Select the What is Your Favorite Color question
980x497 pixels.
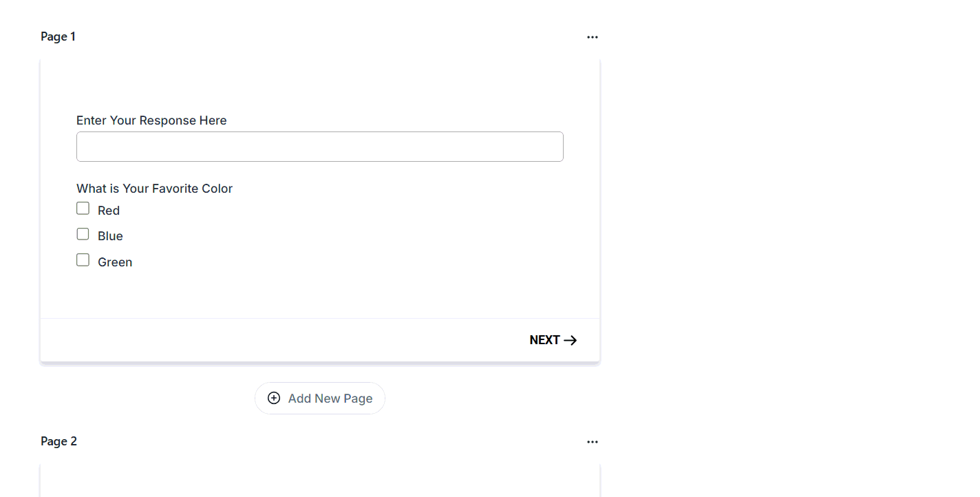(x=154, y=189)
